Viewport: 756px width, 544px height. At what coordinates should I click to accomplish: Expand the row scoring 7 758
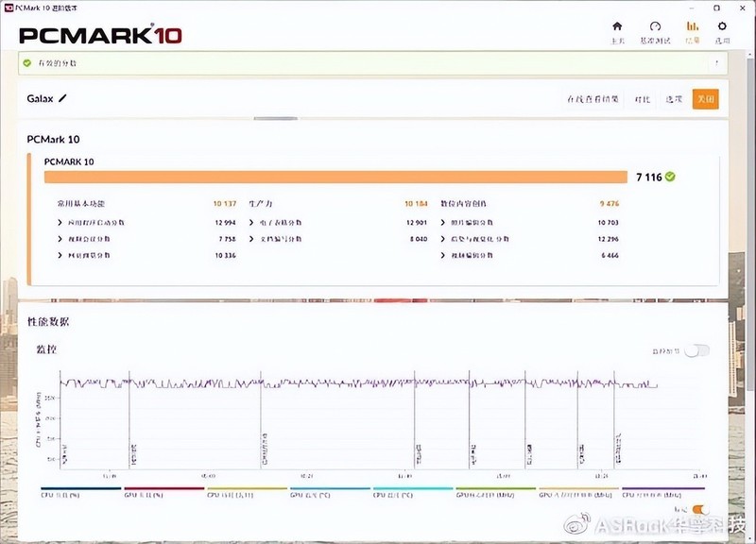point(60,239)
